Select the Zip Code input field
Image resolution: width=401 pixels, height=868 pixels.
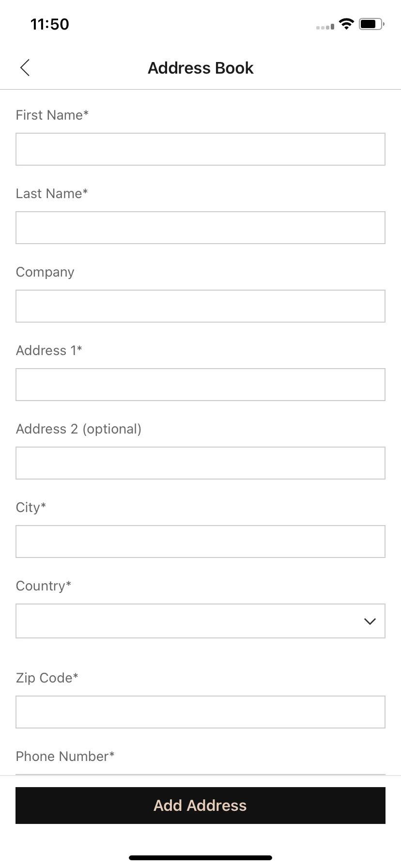[200, 712]
